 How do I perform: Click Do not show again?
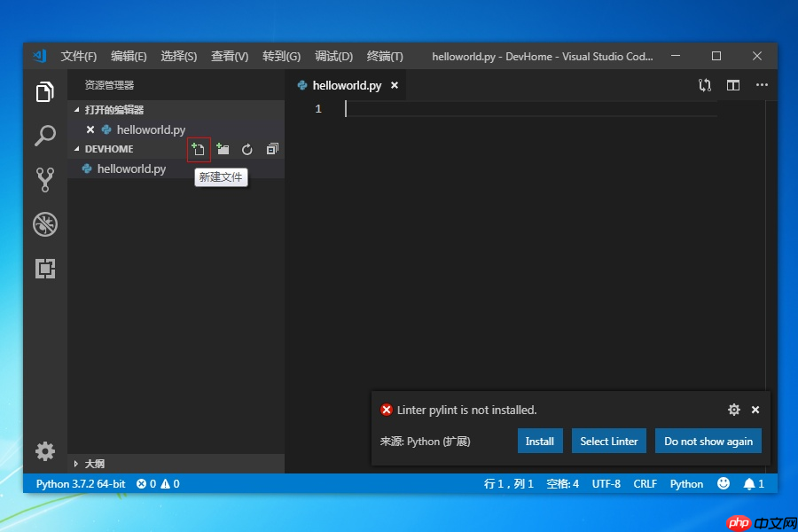click(x=708, y=441)
